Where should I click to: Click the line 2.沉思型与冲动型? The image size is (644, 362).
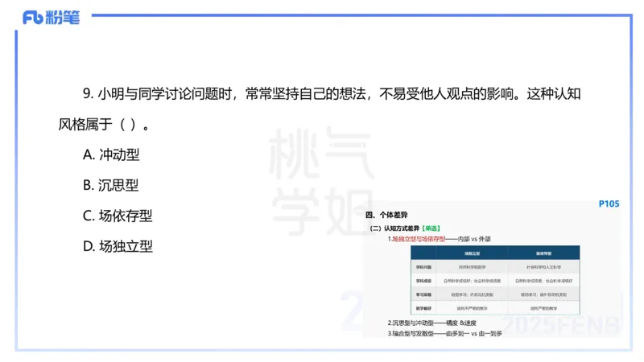[432, 323]
